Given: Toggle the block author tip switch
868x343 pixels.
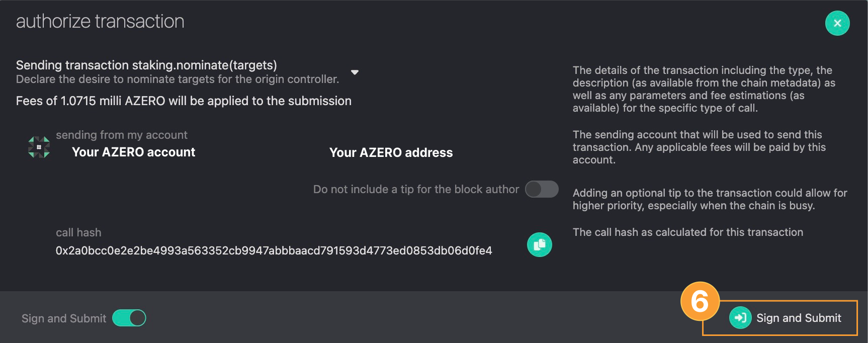Looking at the screenshot, I should (x=542, y=189).
